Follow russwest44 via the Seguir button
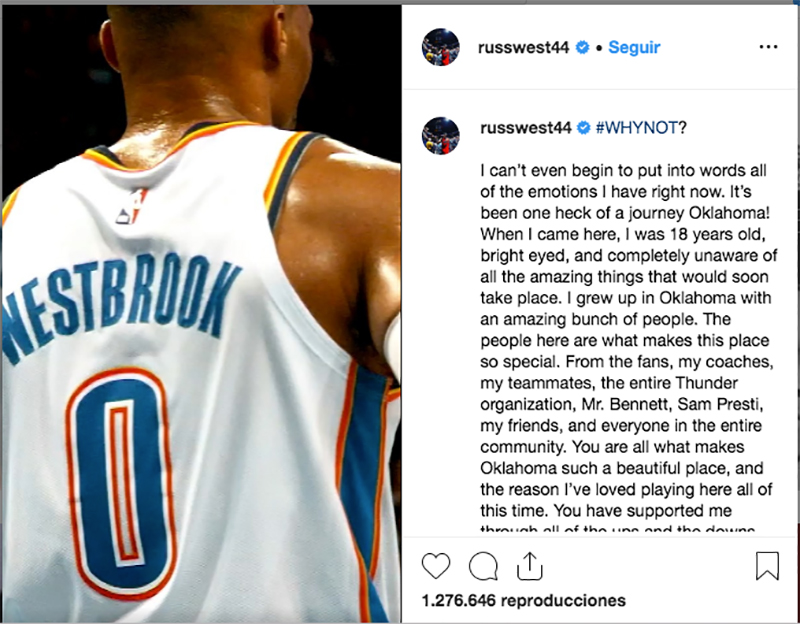800x624 pixels. [634, 47]
